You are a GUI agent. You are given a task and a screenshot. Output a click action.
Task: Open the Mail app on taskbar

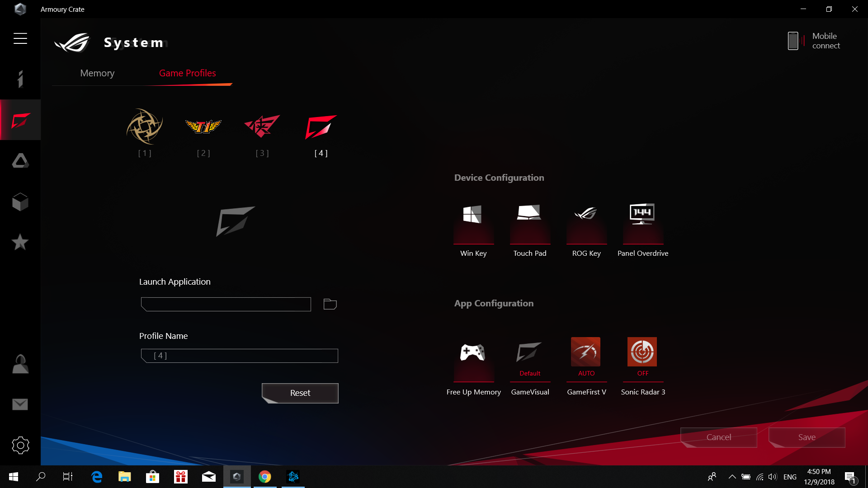pyautogui.click(x=209, y=477)
